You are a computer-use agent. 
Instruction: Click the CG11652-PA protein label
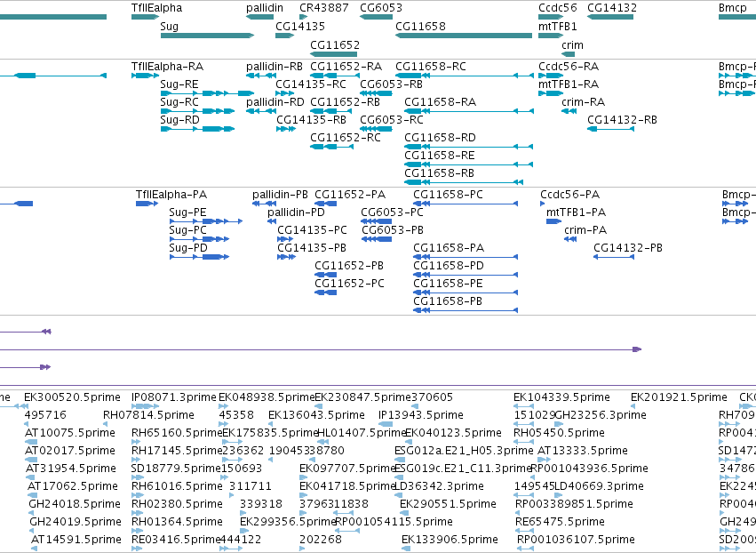[x=350, y=195]
